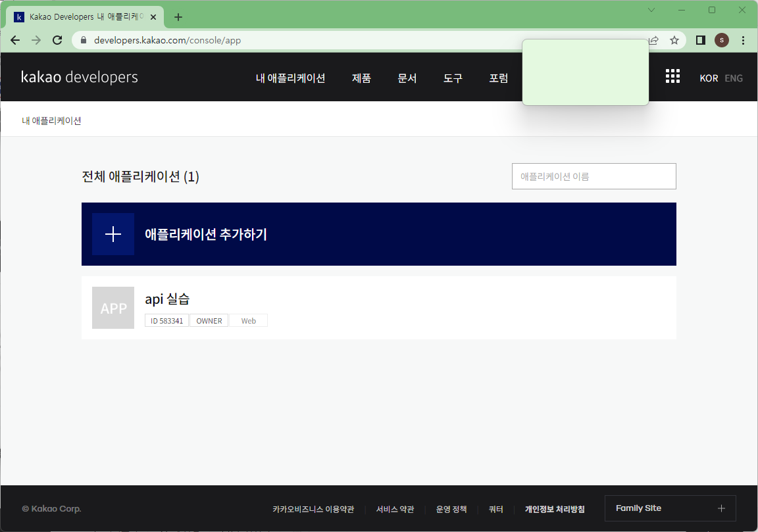The image size is (758, 532).
Task: Open 카카오비즈니스 이용약관 footer link
Action: click(313, 509)
